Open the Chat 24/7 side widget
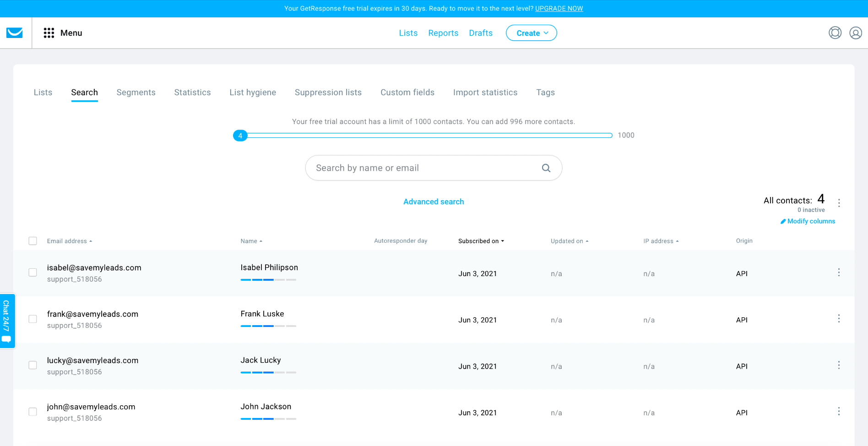This screenshot has height=446, width=868. [7, 321]
